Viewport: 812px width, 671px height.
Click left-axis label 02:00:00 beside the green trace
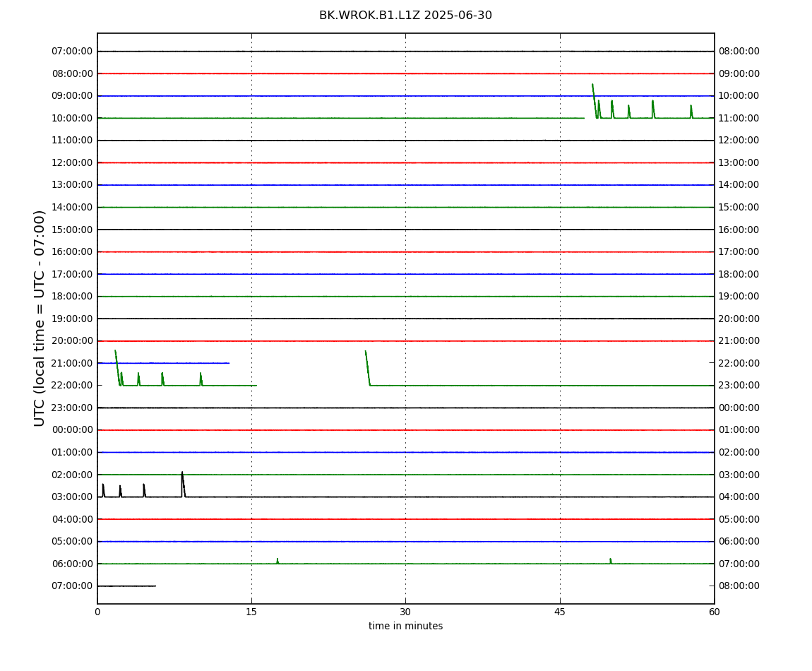point(73,475)
